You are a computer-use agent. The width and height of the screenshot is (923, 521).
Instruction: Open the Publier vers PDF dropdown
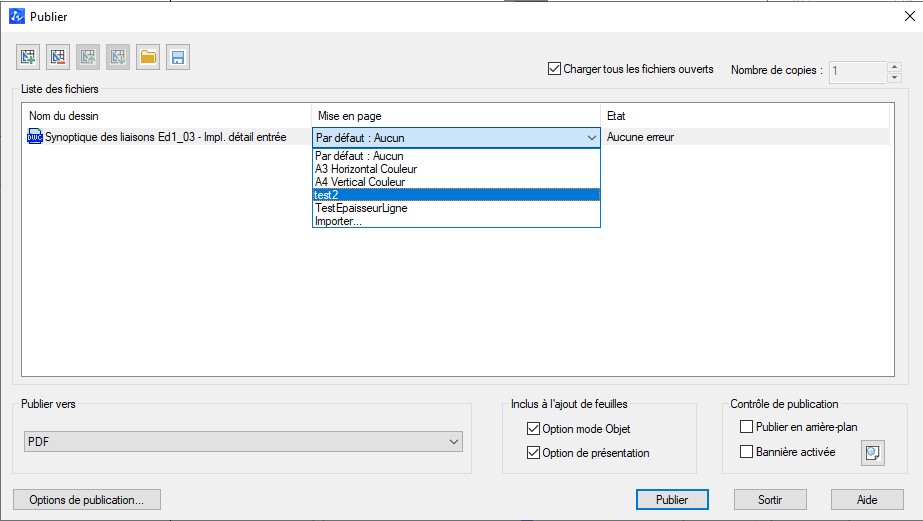coord(243,442)
